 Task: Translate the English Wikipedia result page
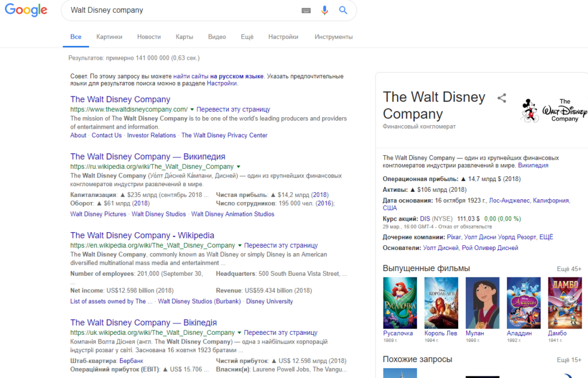(x=281, y=246)
